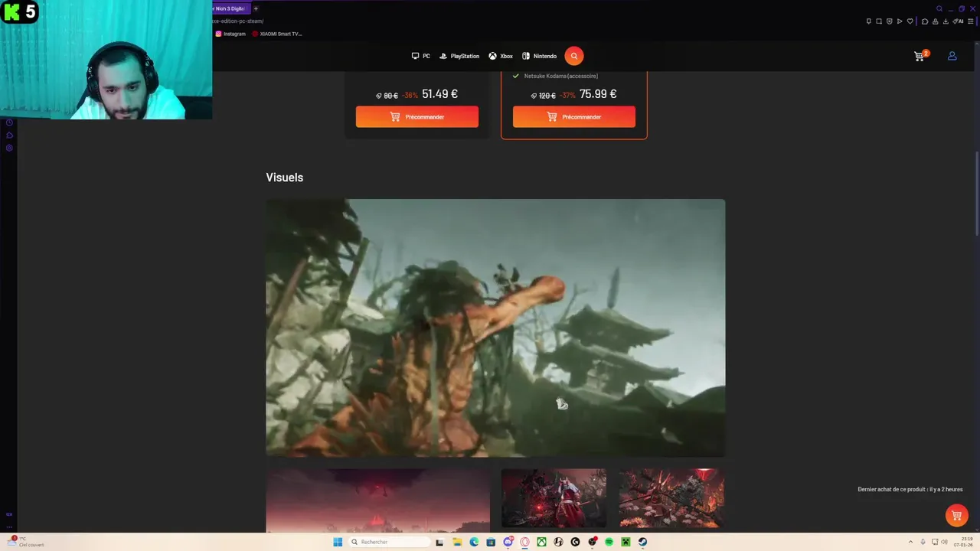The image size is (980, 551).
Task: Open the Instagram bookmark
Action: 230,34
